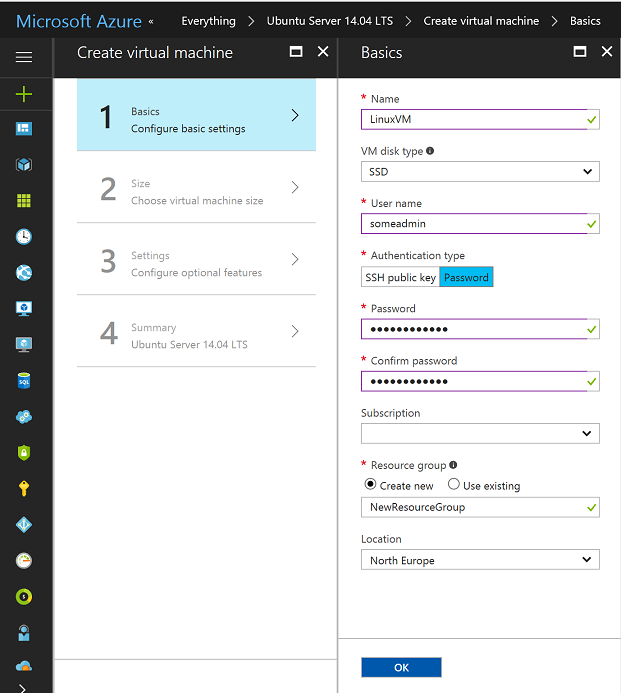
Task: Click the Everything breadcrumb
Action: coord(209,21)
